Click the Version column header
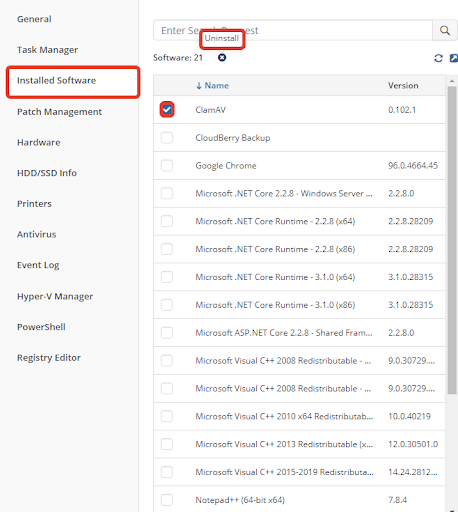 (x=403, y=86)
